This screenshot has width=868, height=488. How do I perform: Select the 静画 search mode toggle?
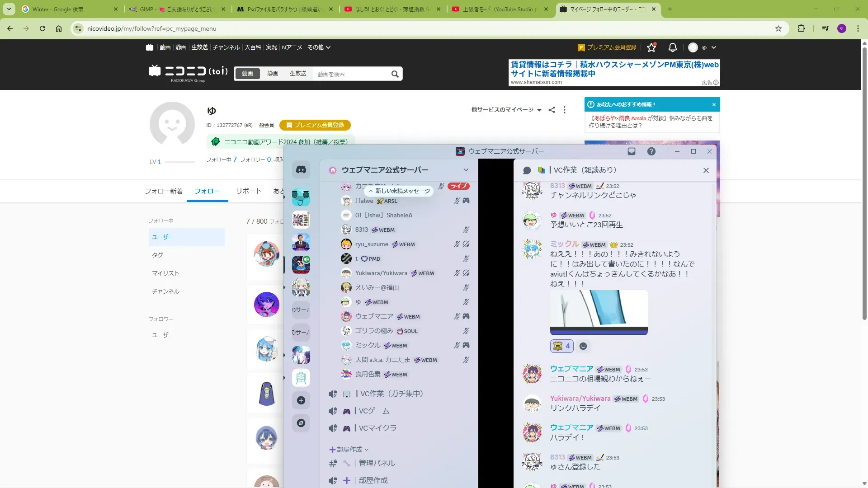(x=272, y=74)
